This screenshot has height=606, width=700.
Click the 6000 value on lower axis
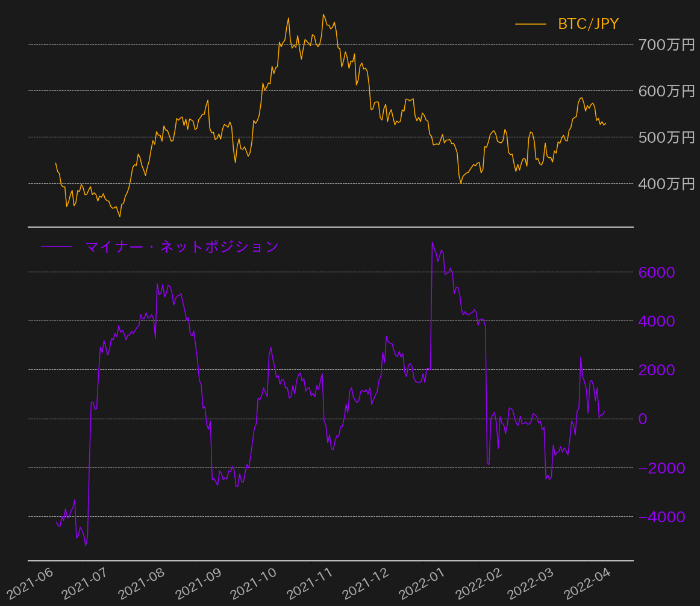tap(657, 272)
